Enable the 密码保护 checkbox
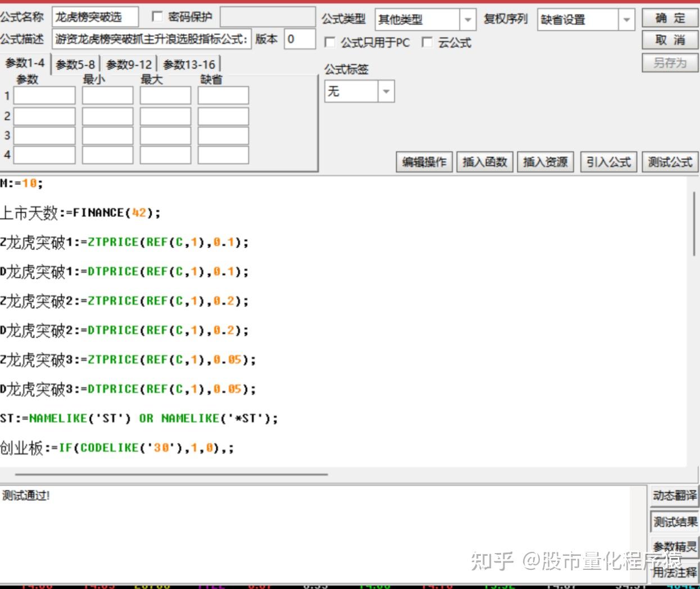The height and width of the screenshot is (589, 700). tap(158, 17)
